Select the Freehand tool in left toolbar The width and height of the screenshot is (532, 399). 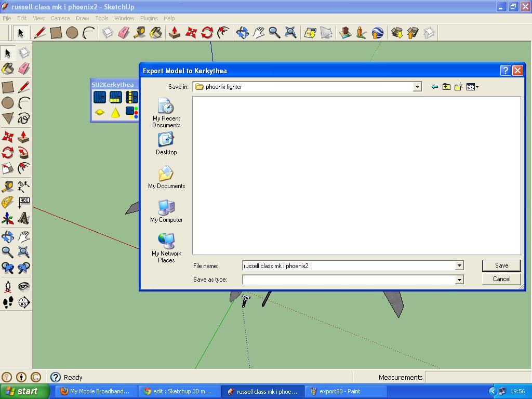tap(24, 118)
